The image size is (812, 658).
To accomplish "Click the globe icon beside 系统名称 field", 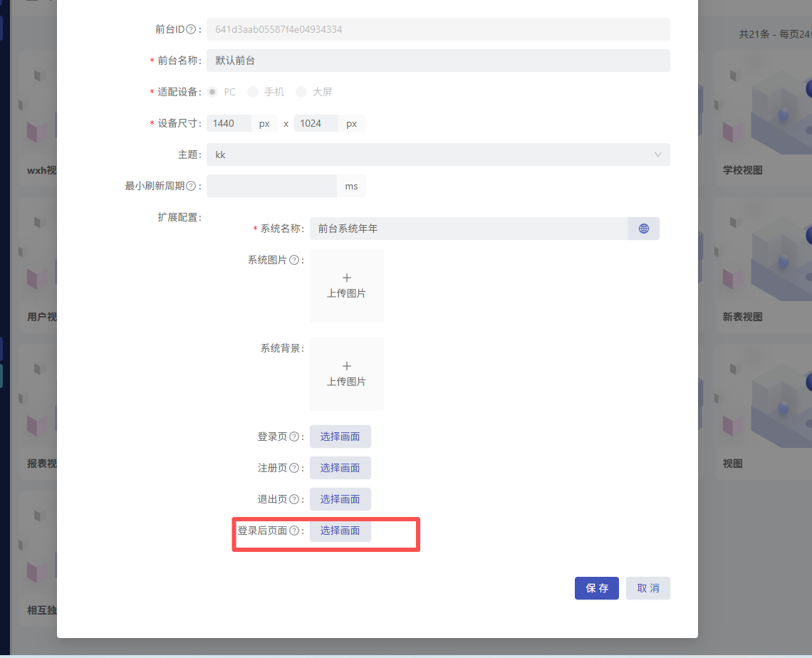I will coord(644,229).
